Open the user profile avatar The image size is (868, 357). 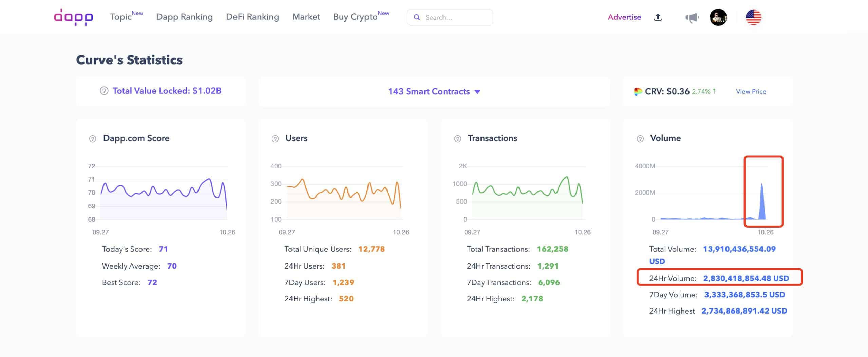[x=718, y=17]
